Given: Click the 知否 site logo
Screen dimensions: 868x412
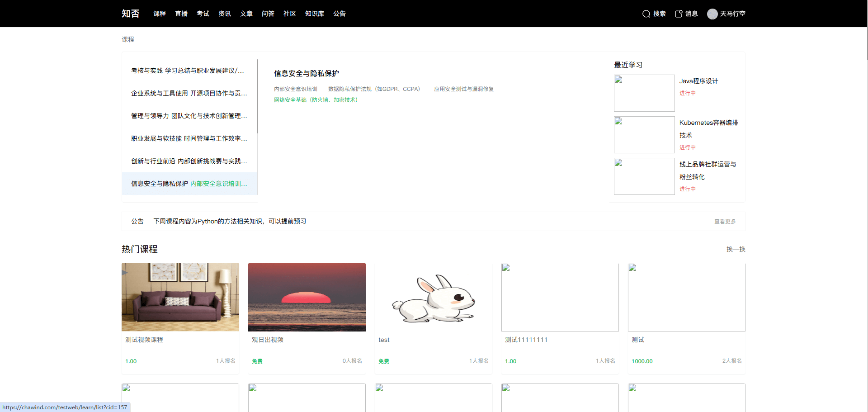Looking at the screenshot, I should [131, 13].
